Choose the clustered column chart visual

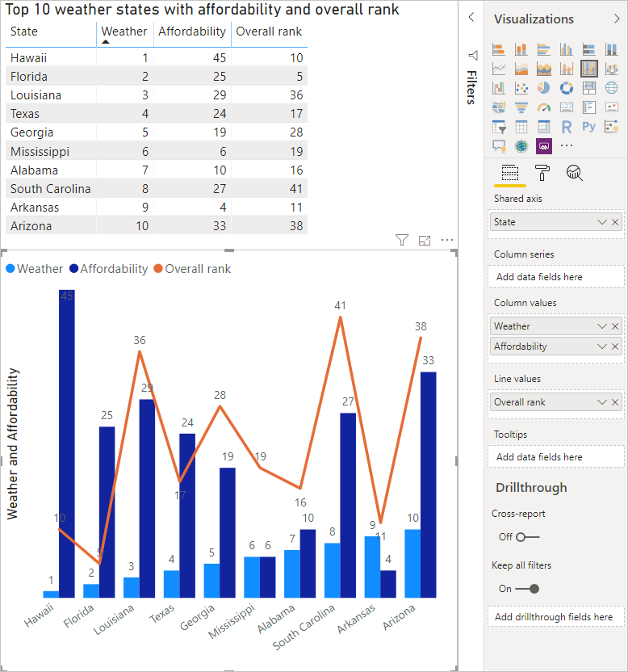coord(567,49)
